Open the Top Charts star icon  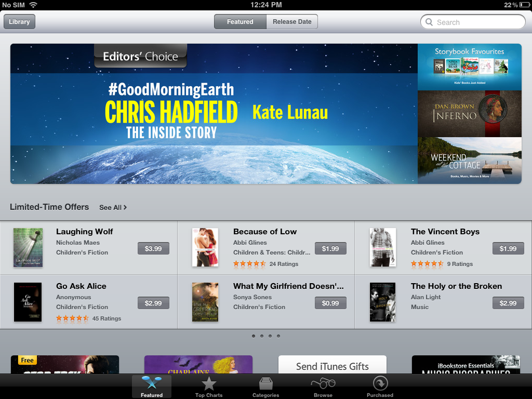point(209,384)
